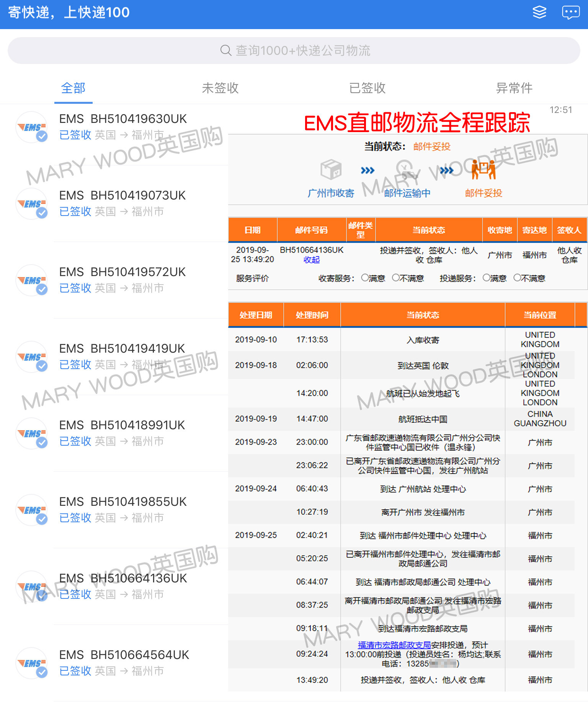Switch to the 异常件 tab
The width and height of the screenshot is (588, 703).
point(514,88)
